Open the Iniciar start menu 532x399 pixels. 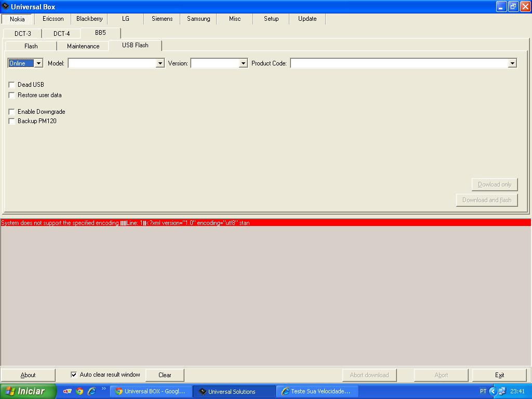(28, 391)
